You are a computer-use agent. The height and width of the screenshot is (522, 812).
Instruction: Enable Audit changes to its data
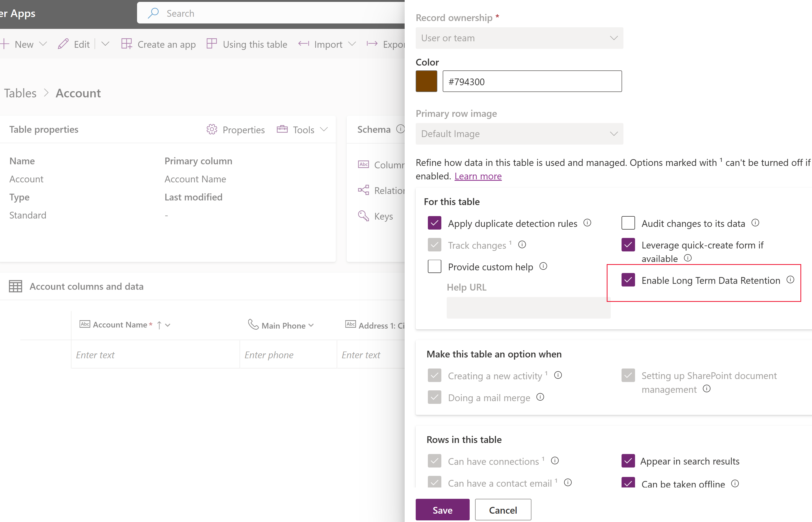pos(627,223)
